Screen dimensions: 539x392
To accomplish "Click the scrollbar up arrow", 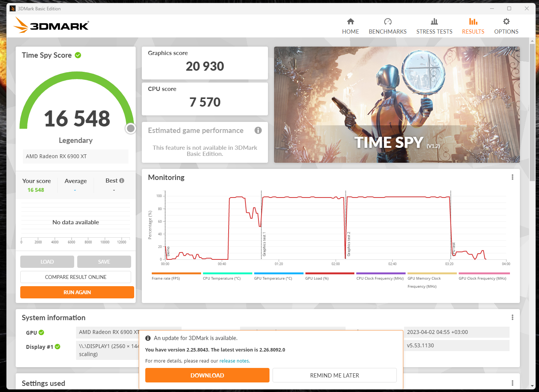I will pos(532,40).
